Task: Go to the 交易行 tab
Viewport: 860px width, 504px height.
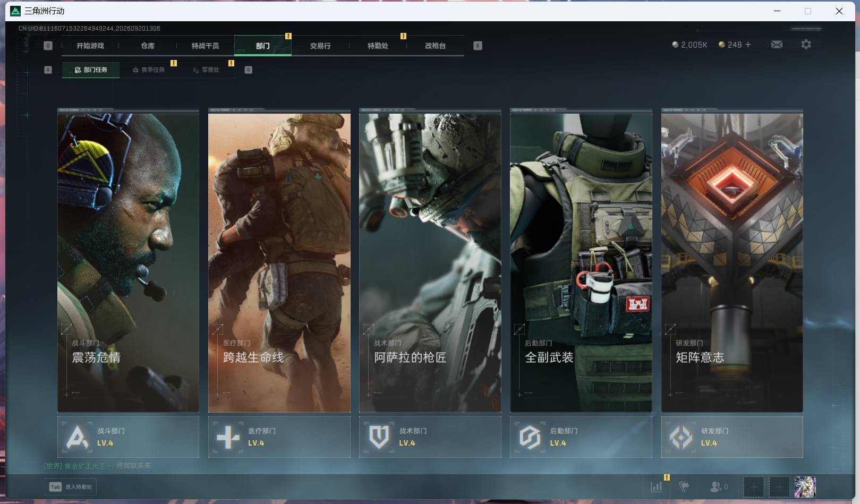Action: coord(320,46)
